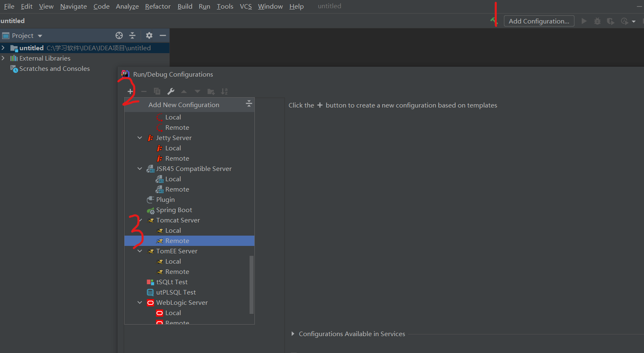644x353 pixels.
Task: Click the Move Down arrow icon
Action: [197, 91]
